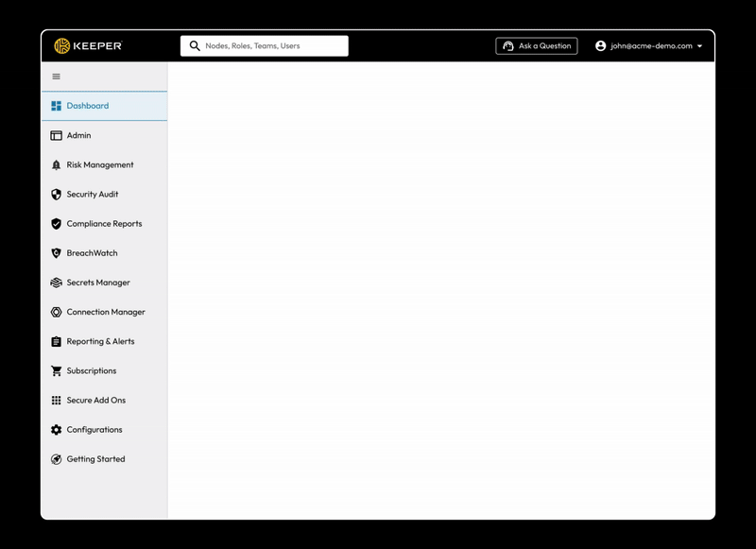Click john@acme-demo.com account label

[x=651, y=45]
